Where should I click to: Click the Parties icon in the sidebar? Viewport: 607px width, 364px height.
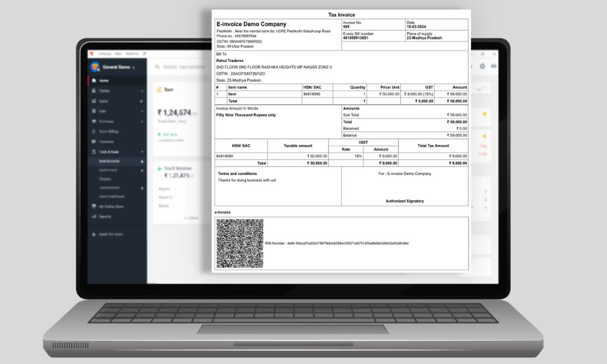[94, 91]
